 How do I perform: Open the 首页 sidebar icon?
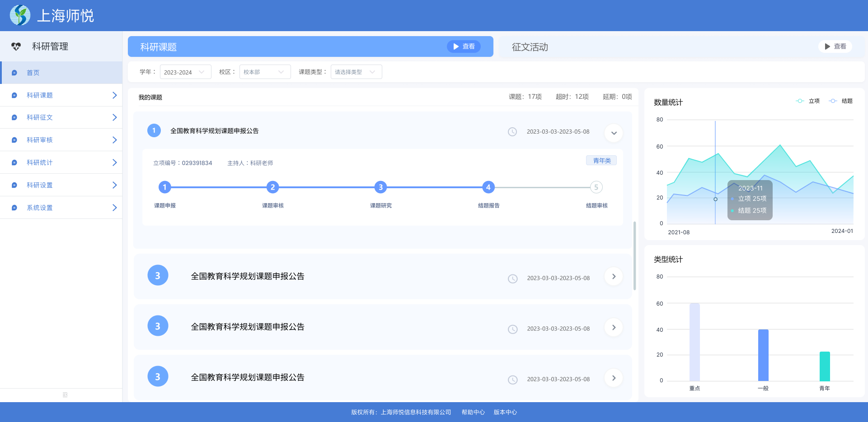tap(14, 72)
